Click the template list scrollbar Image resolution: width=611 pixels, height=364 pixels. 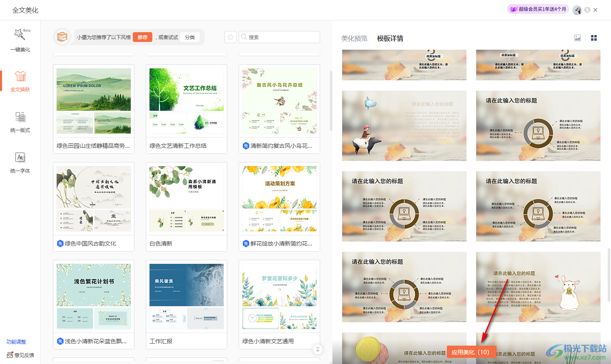pos(331,101)
